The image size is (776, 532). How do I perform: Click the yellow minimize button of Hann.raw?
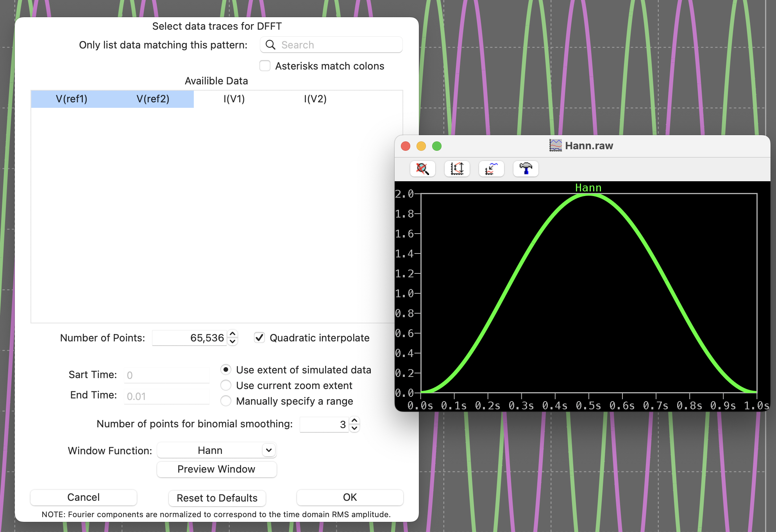point(421,146)
